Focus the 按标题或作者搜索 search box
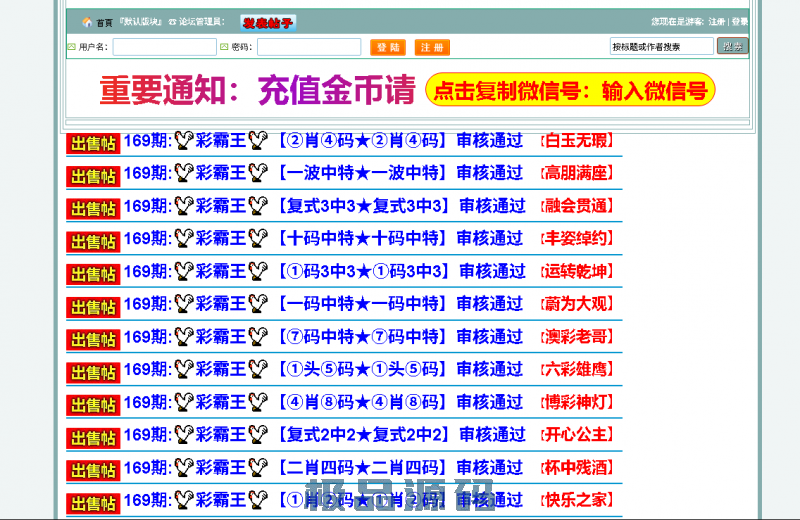 coord(661,46)
